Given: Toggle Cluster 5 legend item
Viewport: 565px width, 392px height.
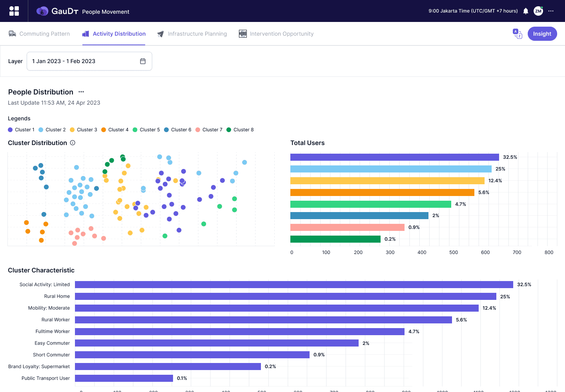Looking at the screenshot, I should point(146,130).
